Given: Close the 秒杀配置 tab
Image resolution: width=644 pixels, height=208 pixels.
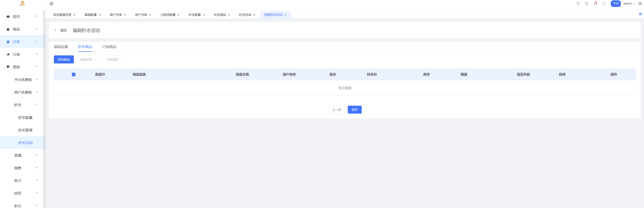Looking at the screenshot, I should [204, 15].
